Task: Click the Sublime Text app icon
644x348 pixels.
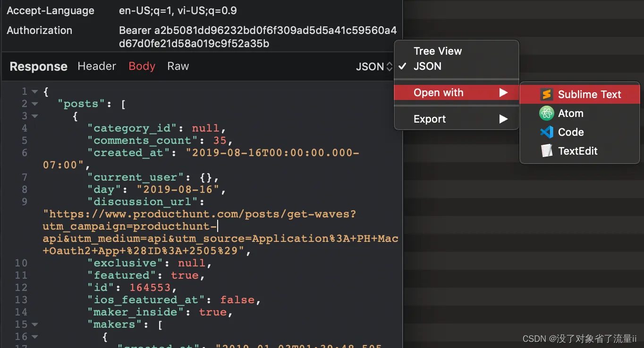Action: pyautogui.click(x=546, y=94)
